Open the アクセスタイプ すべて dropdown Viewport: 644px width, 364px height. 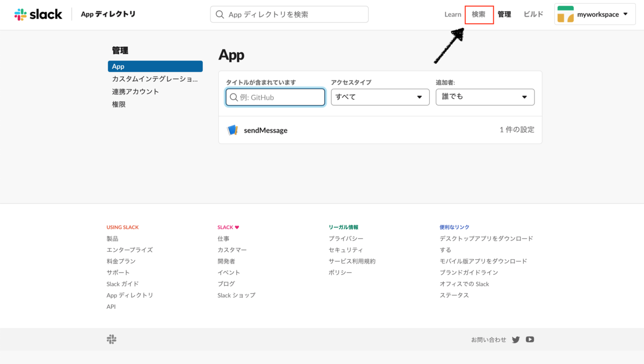coord(380,97)
